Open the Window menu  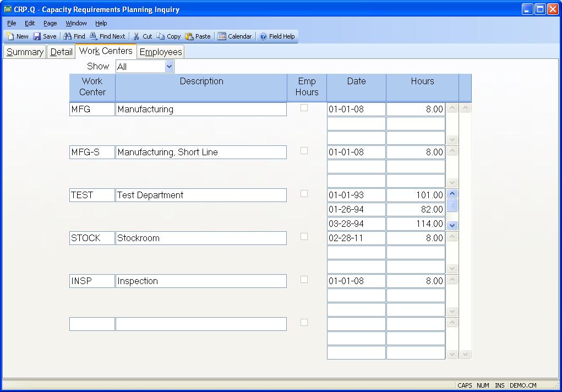76,23
